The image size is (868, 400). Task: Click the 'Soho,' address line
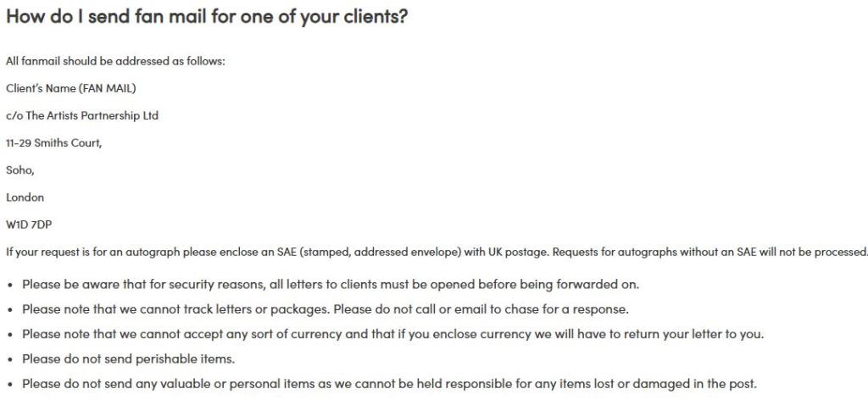[x=20, y=169]
